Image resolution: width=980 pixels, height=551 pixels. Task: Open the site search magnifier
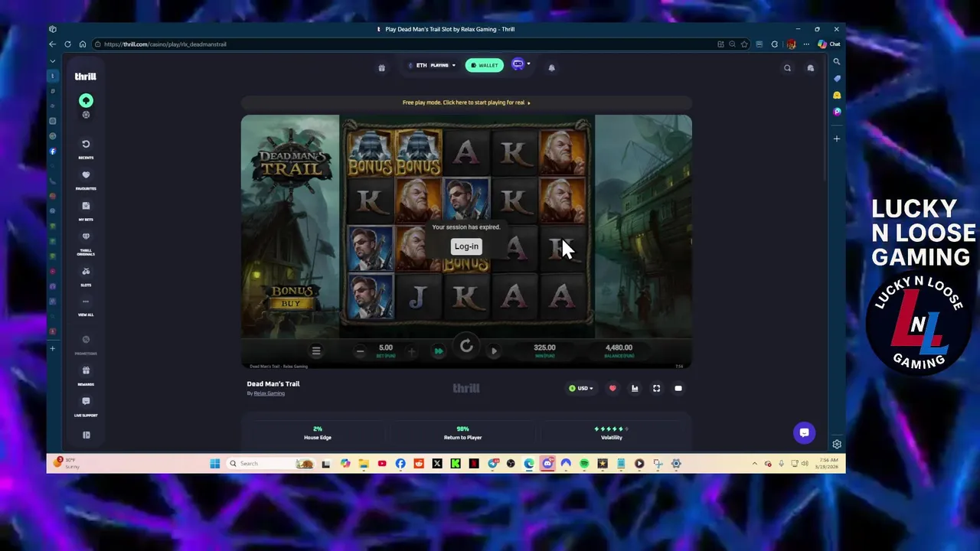click(787, 68)
